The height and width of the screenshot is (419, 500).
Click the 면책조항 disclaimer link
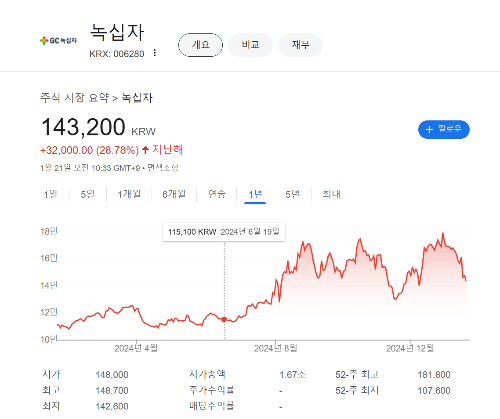(x=163, y=168)
